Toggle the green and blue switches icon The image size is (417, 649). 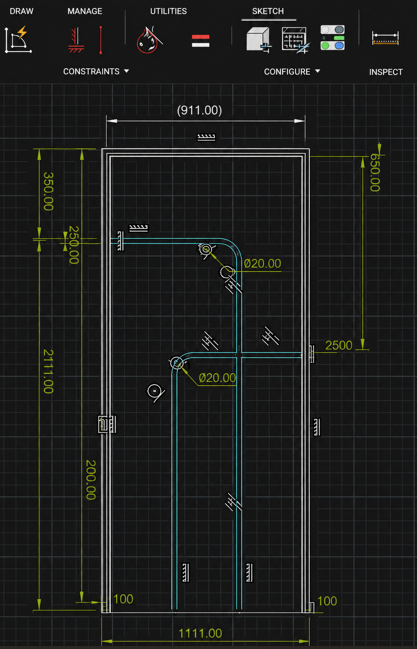pyautogui.click(x=333, y=38)
